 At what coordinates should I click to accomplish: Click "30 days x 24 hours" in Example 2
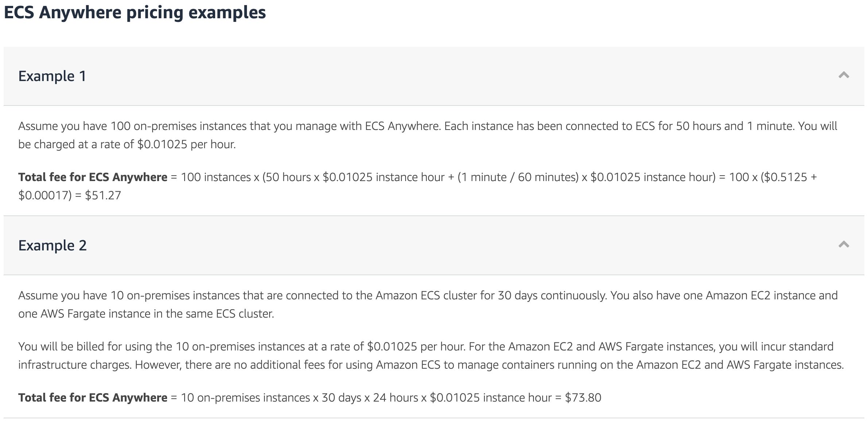coord(370,398)
